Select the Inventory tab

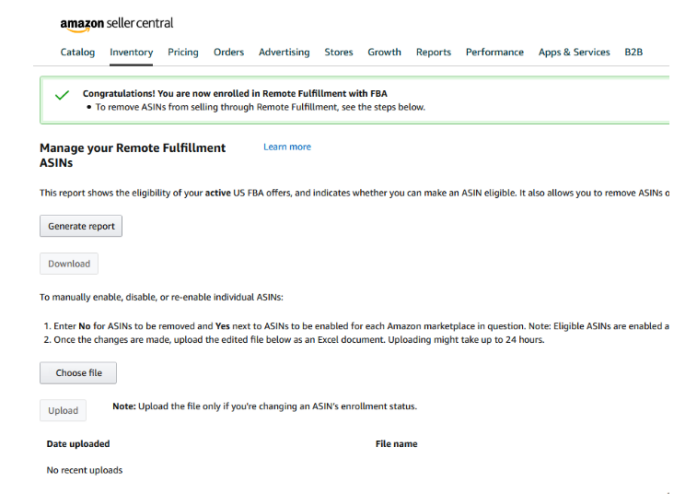(x=131, y=52)
